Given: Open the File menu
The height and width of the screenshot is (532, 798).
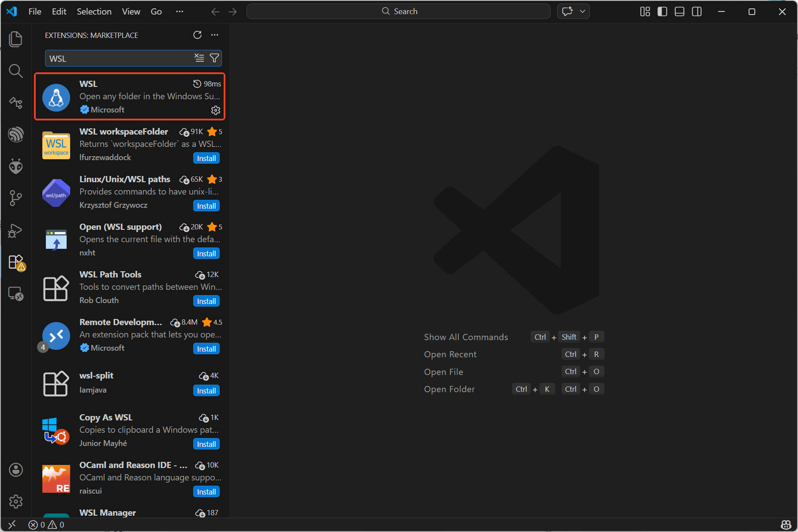Looking at the screenshot, I should click(35, 11).
